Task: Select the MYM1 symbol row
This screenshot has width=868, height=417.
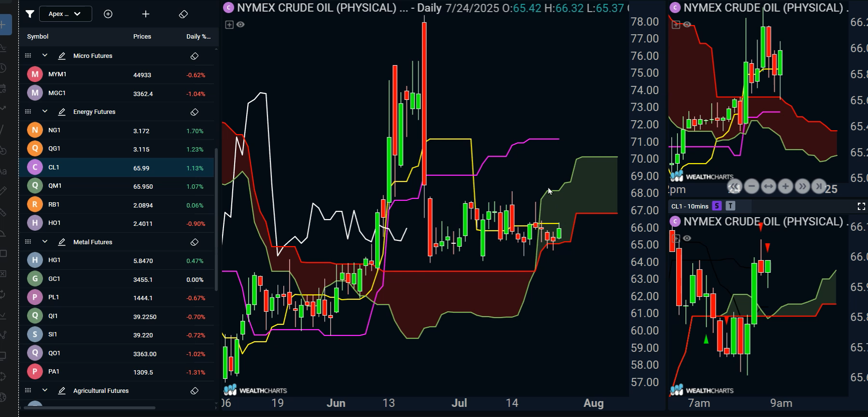Action: (117, 74)
